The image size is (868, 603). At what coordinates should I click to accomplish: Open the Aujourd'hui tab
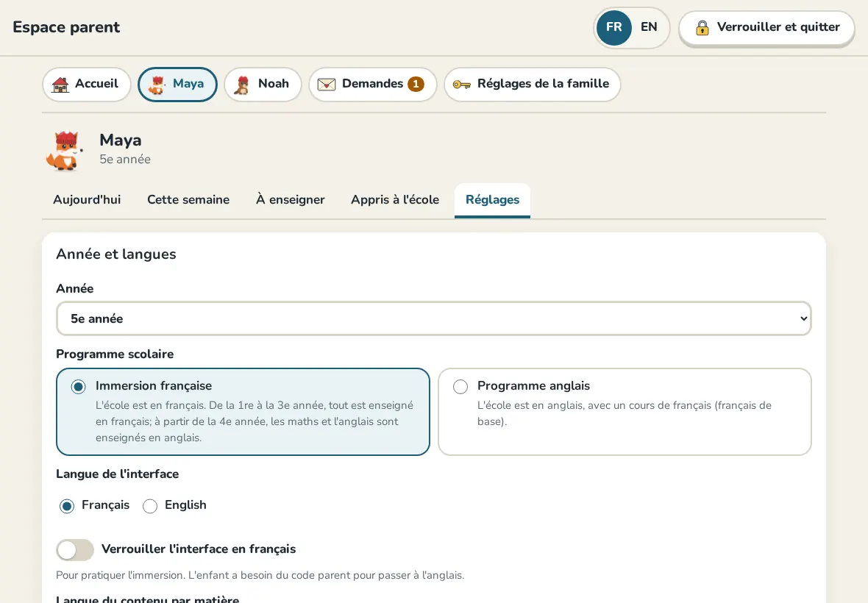click(87, 200)
